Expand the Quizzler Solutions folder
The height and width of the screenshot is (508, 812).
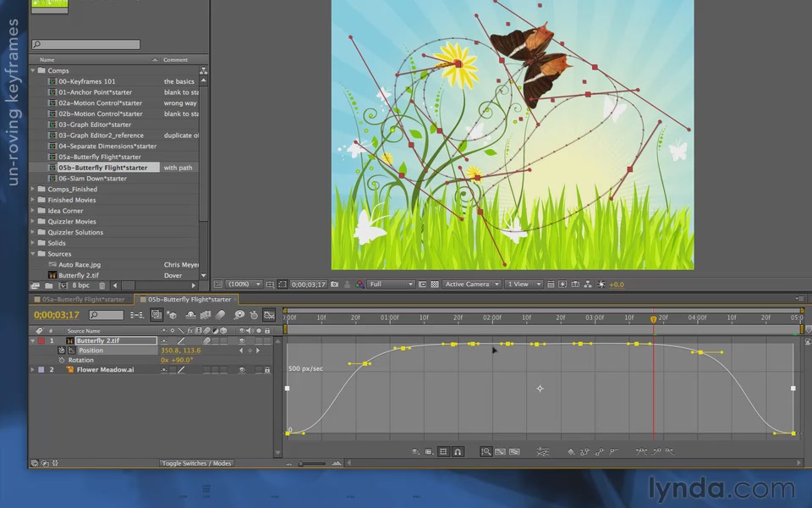(x=33, y=232)
